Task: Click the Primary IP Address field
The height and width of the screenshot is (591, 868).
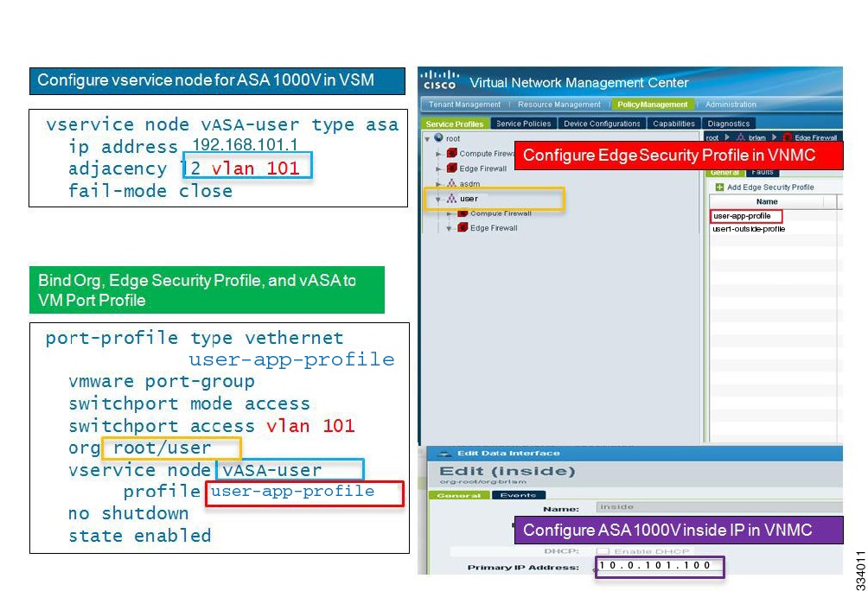Action: (660, 566)
